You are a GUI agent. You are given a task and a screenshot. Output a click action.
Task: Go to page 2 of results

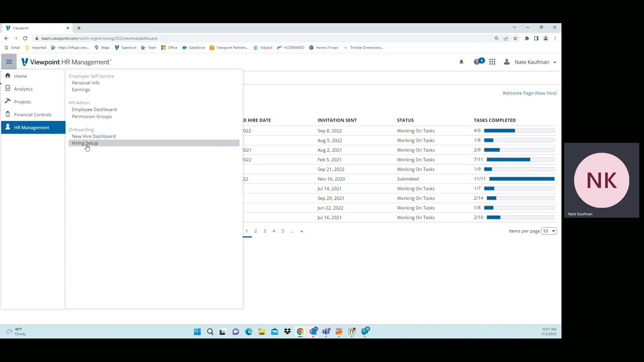256,231
